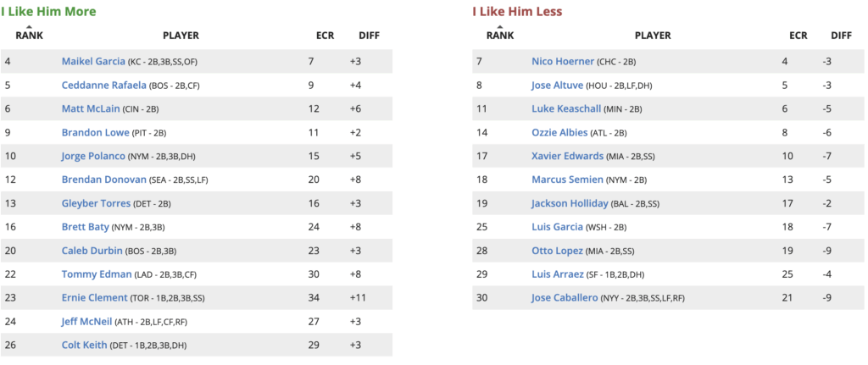The width and height of the screenshot is (868, 365).
Task: Open the Ernie Clement player link
Action: [94, 298]
